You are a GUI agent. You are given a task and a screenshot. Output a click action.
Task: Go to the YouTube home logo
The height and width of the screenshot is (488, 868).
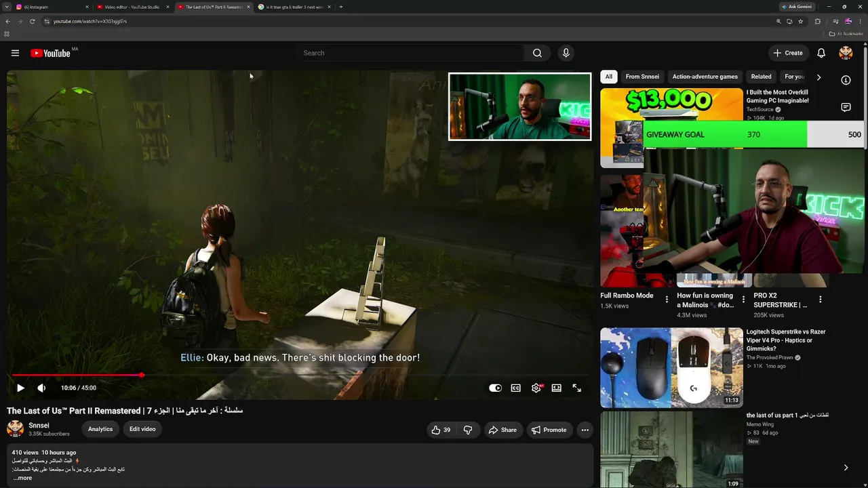point(50,53)
